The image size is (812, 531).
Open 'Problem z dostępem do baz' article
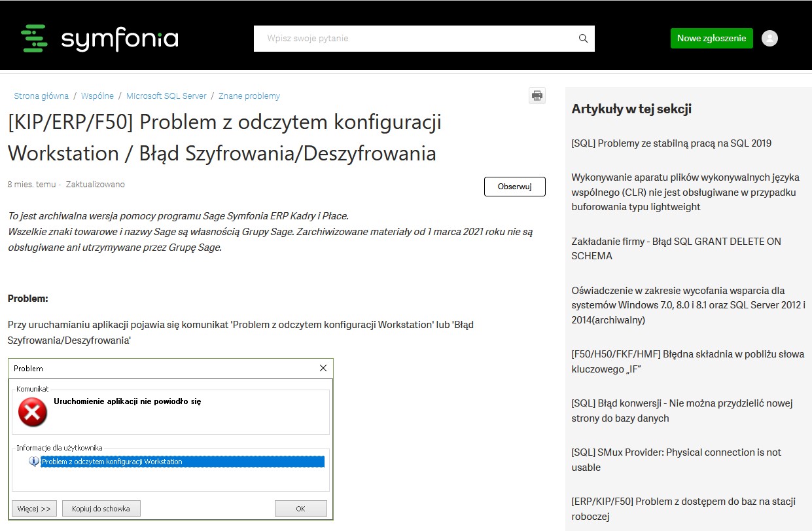click(684, 509)
